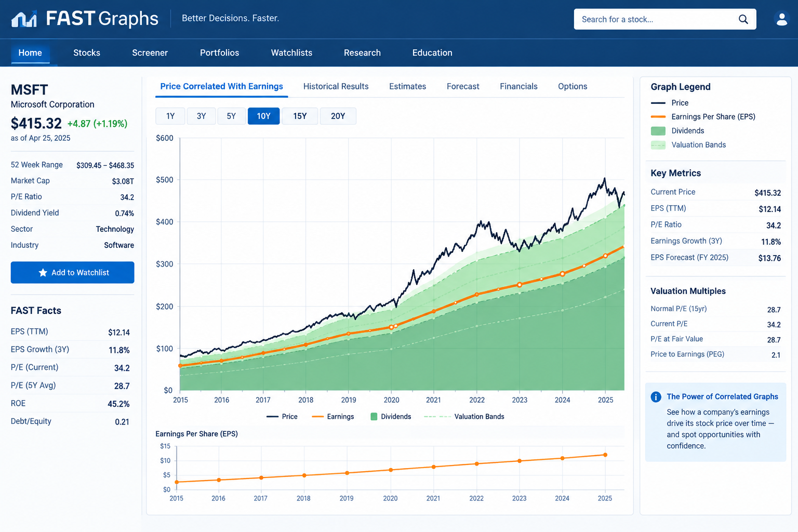Go to the Home nav tab
The width and height of the screenshot is (798, 532).
click(30, 53)
